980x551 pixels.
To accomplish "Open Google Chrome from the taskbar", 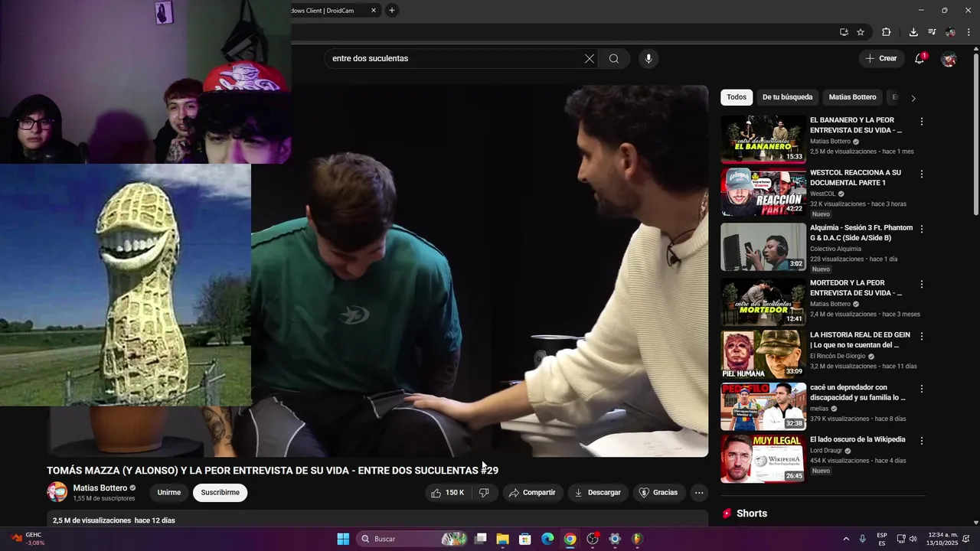I will 570,539.
